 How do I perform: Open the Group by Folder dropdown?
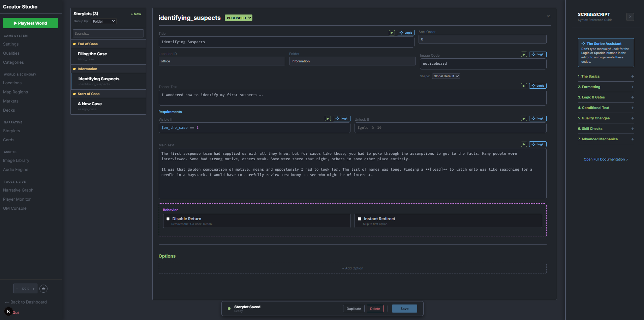pyautogui.click(x=104, y=21)
